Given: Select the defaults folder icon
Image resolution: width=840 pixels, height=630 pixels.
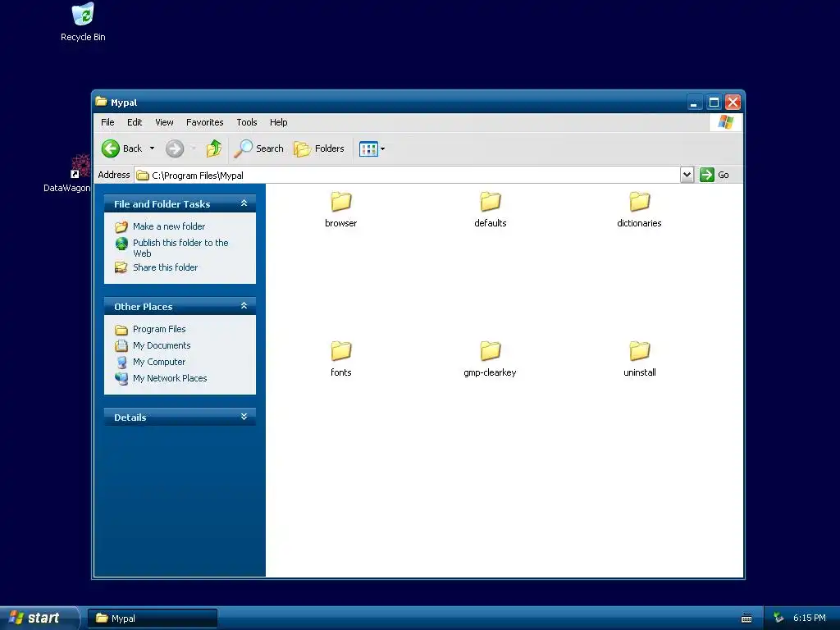Looking at the screenshot, I should (x=491, y=202).
